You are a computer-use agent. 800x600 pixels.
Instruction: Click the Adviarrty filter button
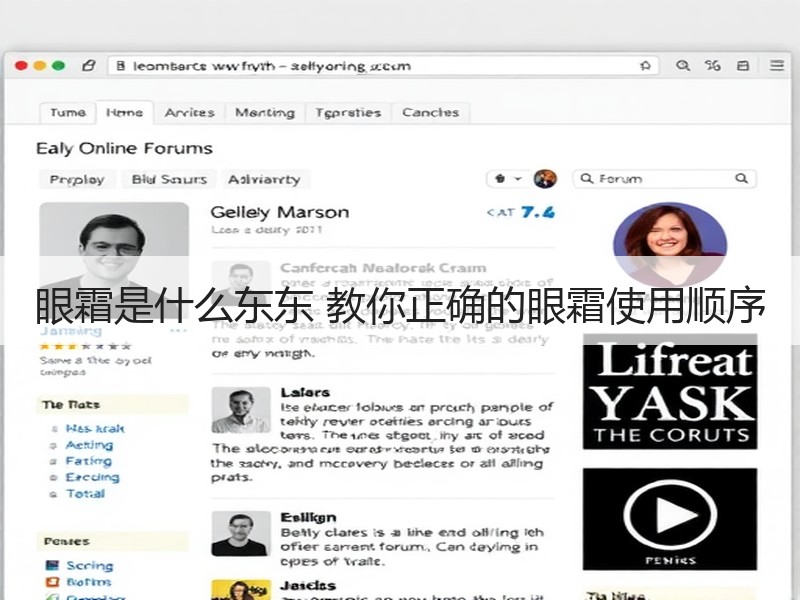coord(264,180)
